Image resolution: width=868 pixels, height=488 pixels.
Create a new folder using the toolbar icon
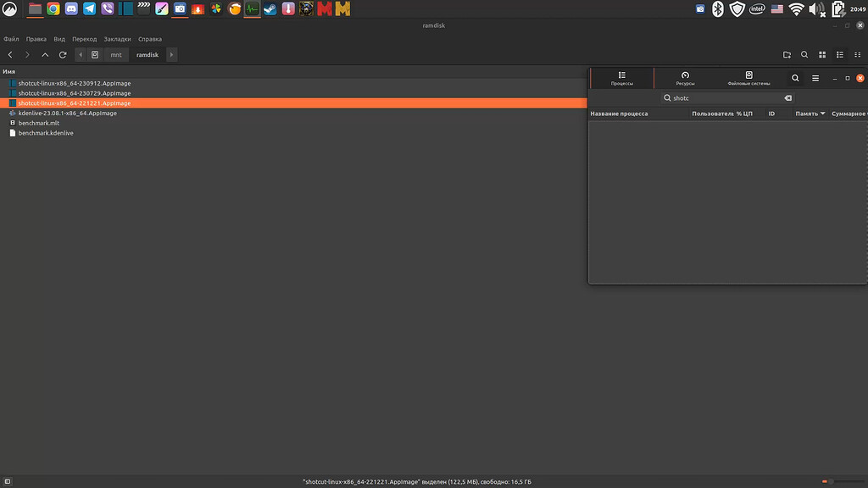pos(787,54)
